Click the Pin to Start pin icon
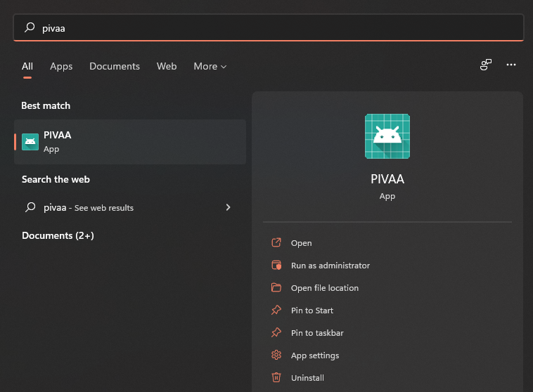Viewport: 533px width, 392px height. click(x=276, y=311)
